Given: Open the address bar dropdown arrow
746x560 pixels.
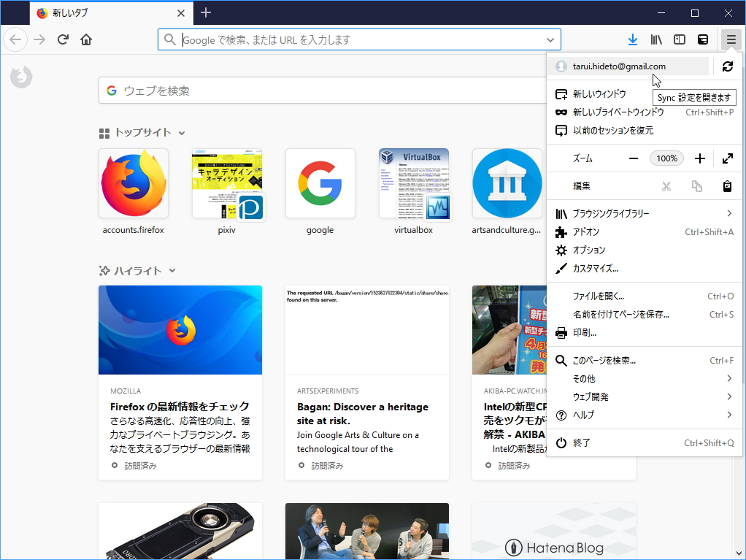Looking at the screenshot, I should pos(552,39).
